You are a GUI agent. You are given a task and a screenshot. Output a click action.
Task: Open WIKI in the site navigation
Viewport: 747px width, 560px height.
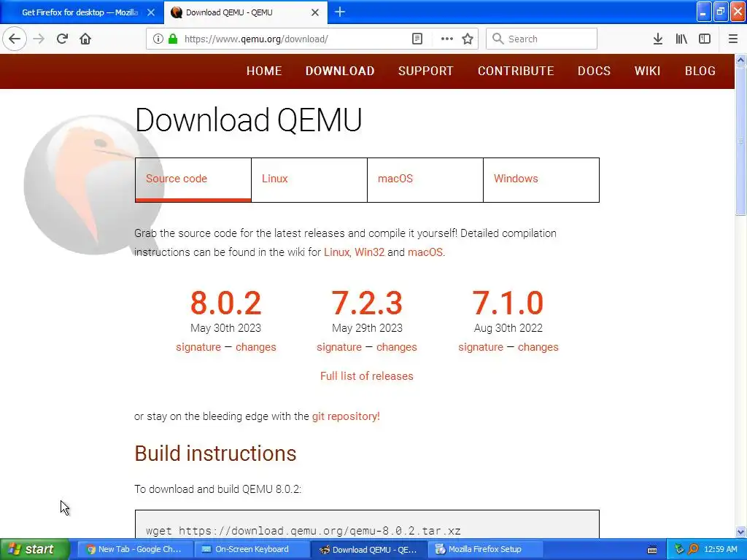648,71
